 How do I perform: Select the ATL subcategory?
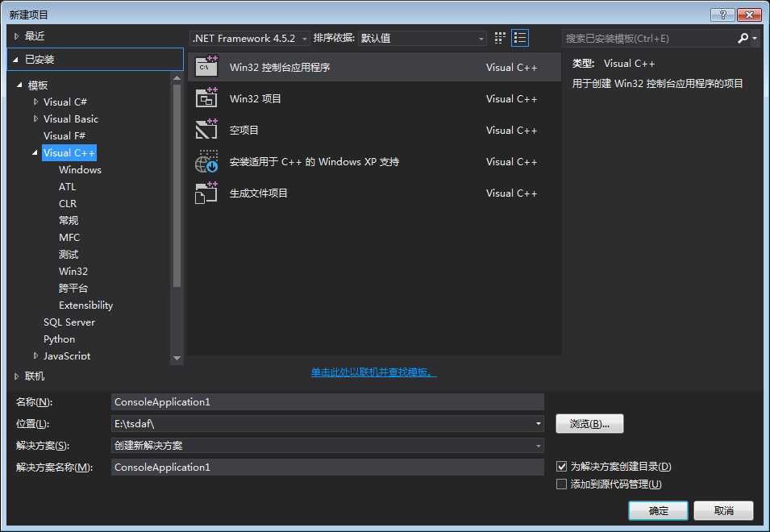click(67, 186)
